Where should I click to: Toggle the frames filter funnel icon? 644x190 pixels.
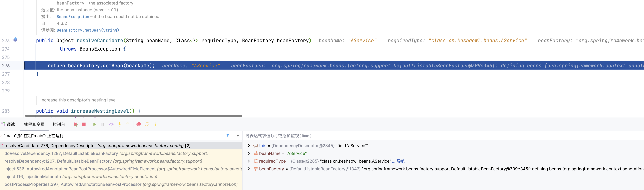pos(228,136)
